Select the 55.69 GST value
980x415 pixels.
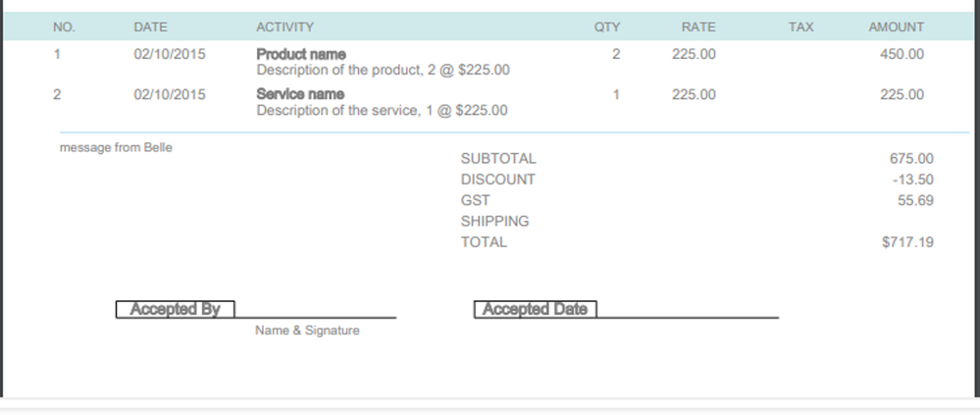[914, 200]
